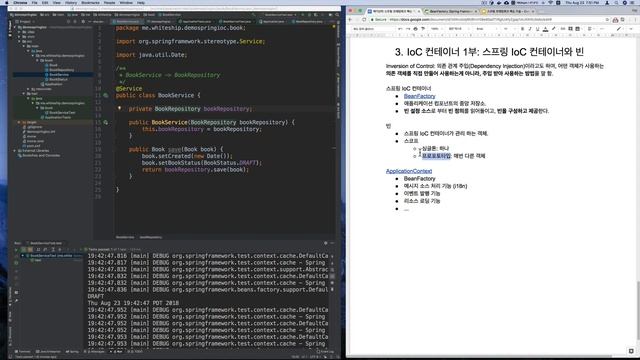
Task: Open the paragraph style dropdown in Docs
Action: click(458, 29)
